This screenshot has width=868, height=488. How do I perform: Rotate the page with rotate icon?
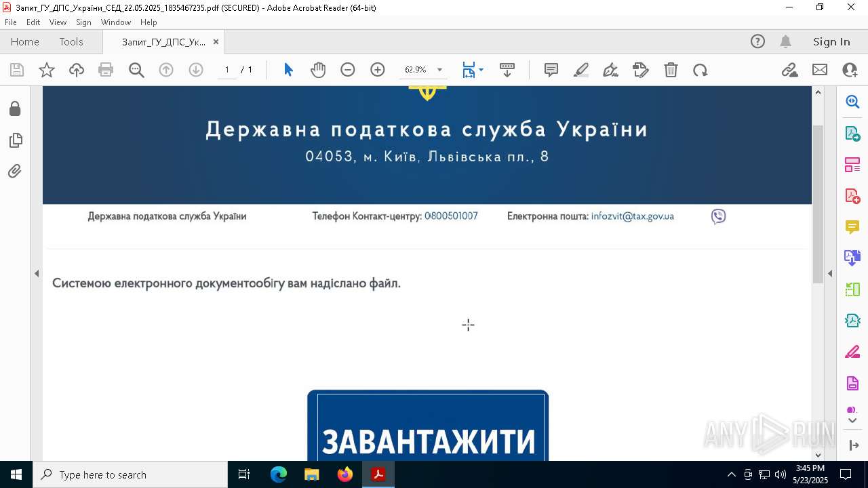(x=701, y=70)
